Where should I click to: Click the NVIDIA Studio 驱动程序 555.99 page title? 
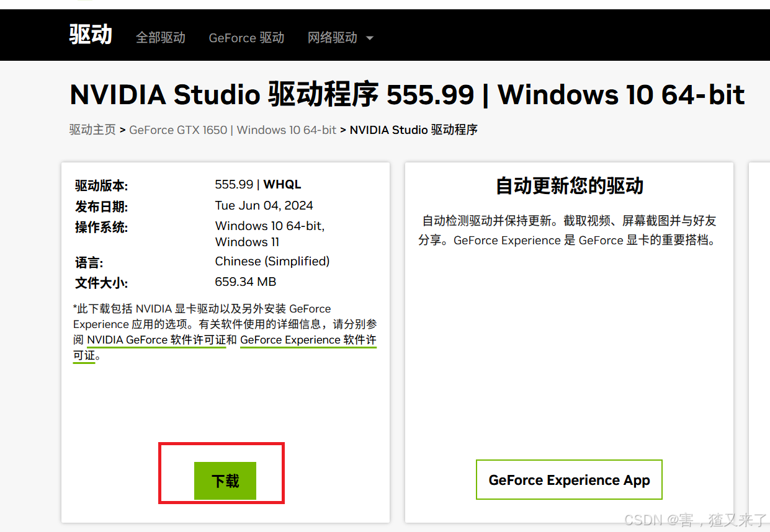pos(407,95)
